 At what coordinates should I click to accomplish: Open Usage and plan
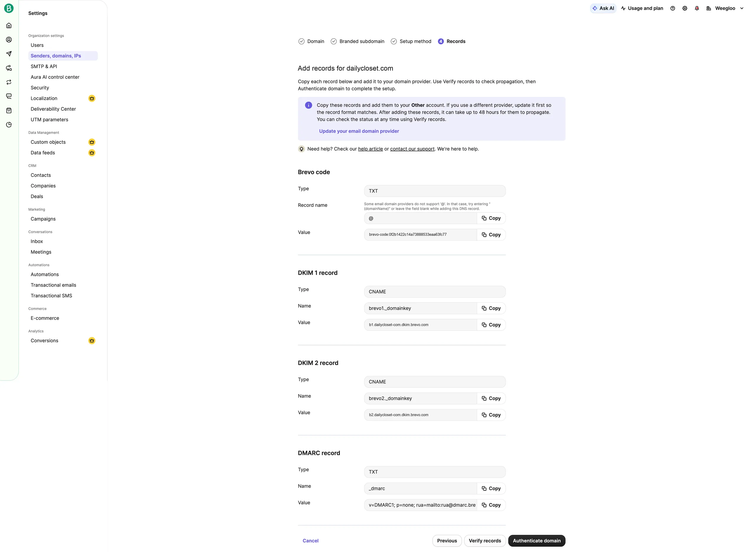[642, 8]
